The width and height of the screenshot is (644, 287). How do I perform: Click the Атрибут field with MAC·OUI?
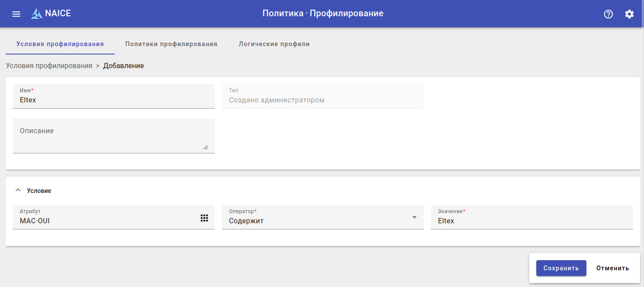click(106, 221)
